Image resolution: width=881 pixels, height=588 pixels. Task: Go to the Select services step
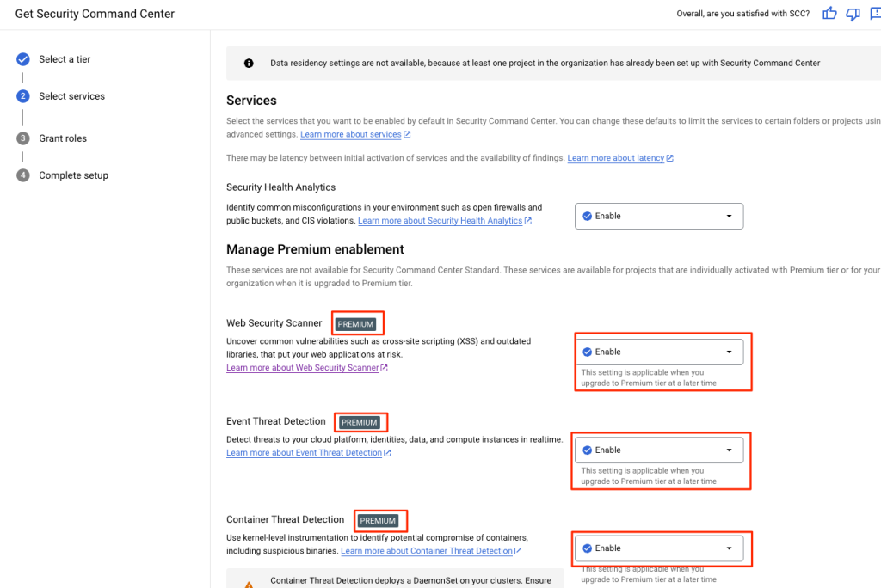(72, 96)
